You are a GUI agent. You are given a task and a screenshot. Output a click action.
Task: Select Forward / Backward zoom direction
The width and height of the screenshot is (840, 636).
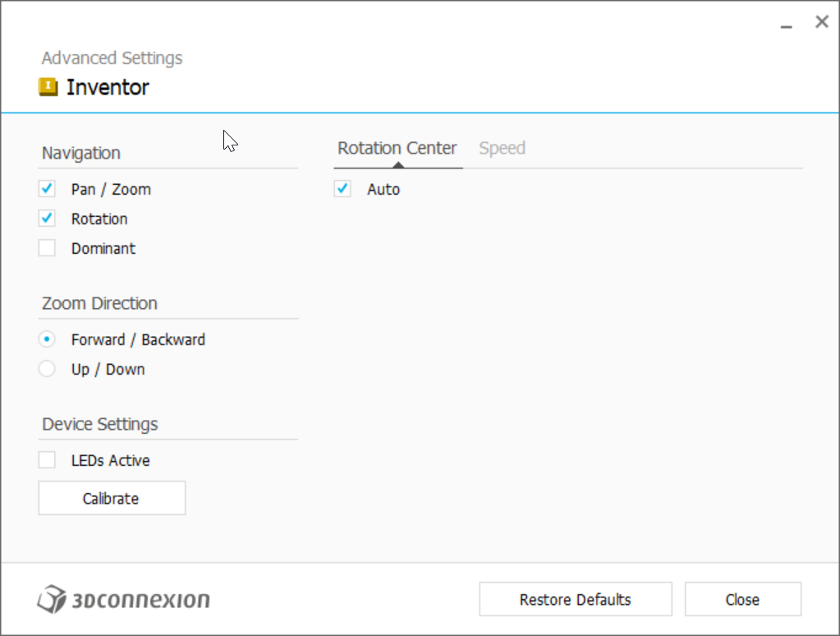click(47, 339)
